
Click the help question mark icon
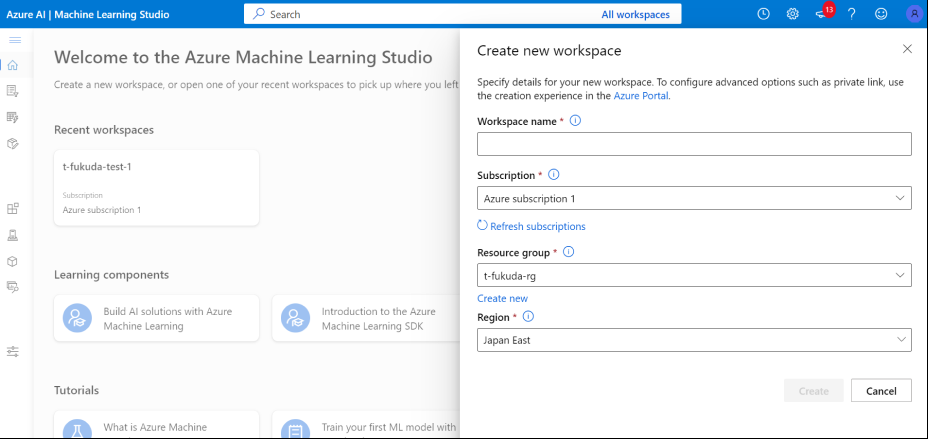(x=852, y=14)
